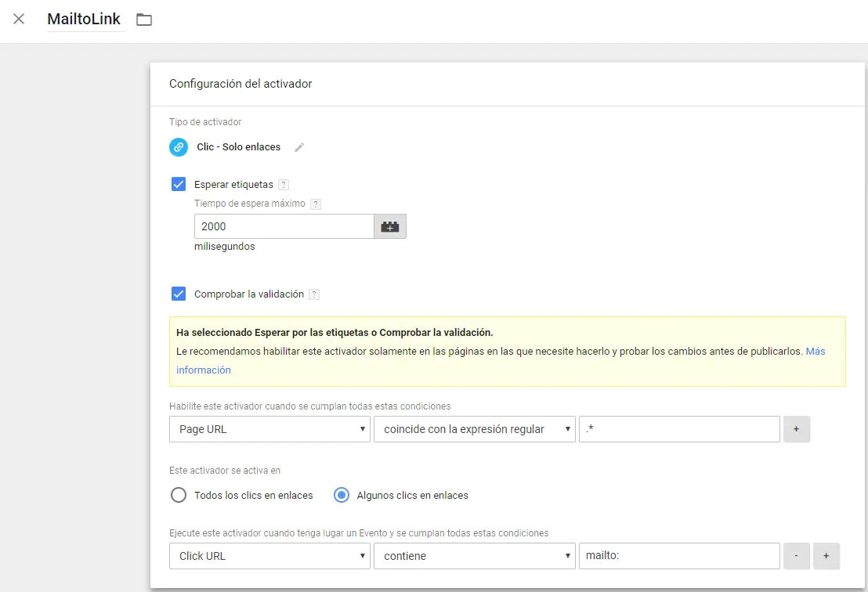868x592 pixels.
Task: Toggle the Comprobar la validación checkbox
Action: point(179,294)
